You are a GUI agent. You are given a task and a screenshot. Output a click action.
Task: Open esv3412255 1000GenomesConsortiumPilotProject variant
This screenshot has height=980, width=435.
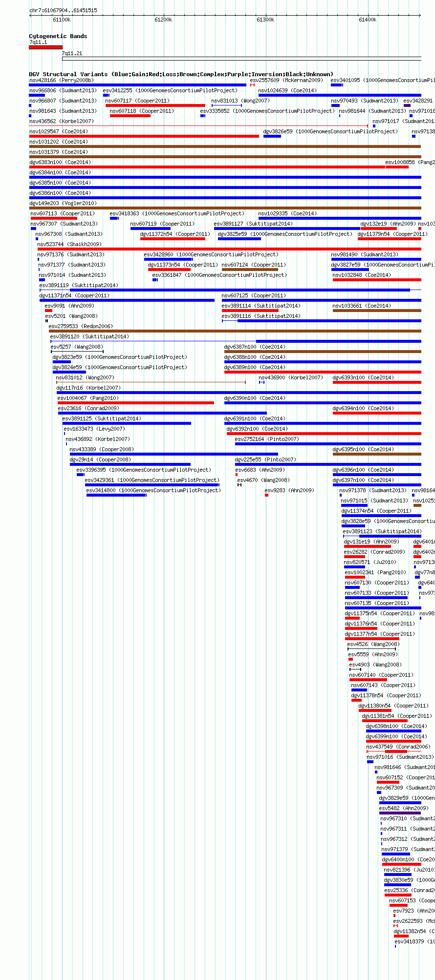[170, 90]
